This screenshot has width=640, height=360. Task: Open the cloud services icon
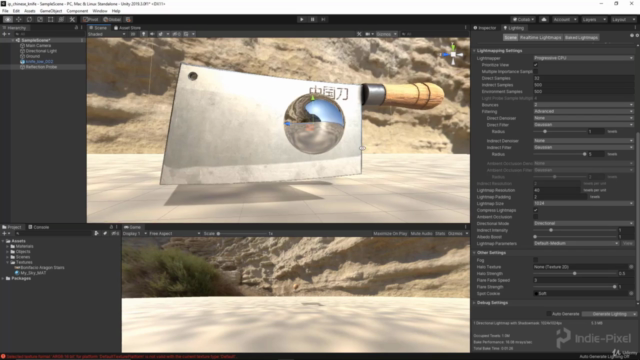click(x=544, y=19)
